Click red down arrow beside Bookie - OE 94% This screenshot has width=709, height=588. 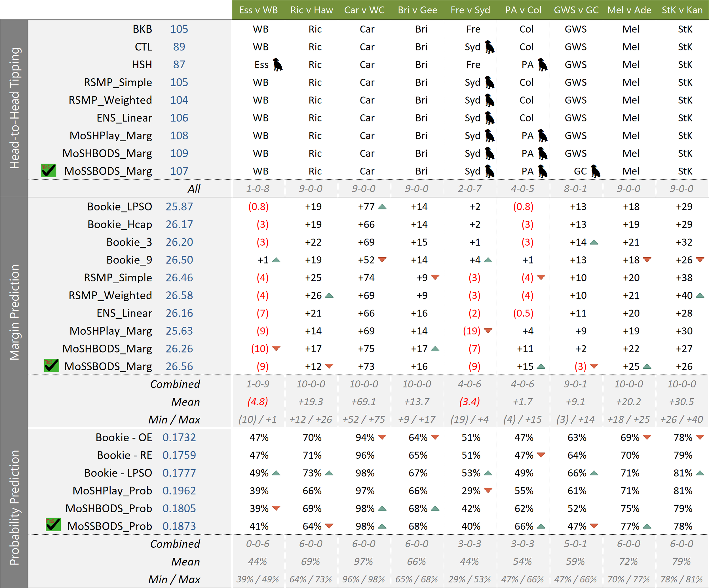coord(382,437)
